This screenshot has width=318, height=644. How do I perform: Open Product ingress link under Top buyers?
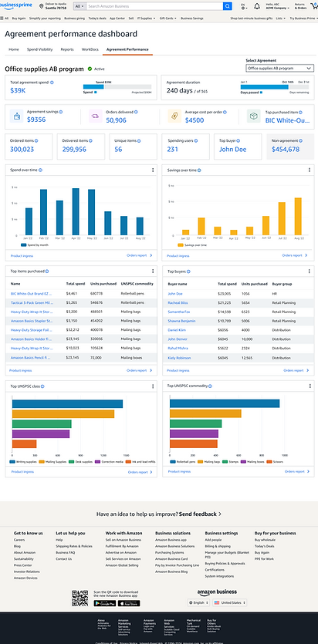pos(178,370)
